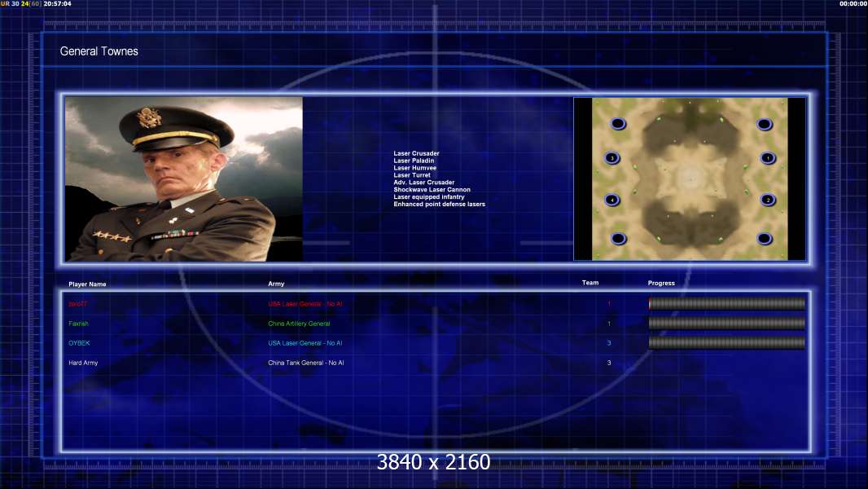Click the General Townes title

[99, 51]
